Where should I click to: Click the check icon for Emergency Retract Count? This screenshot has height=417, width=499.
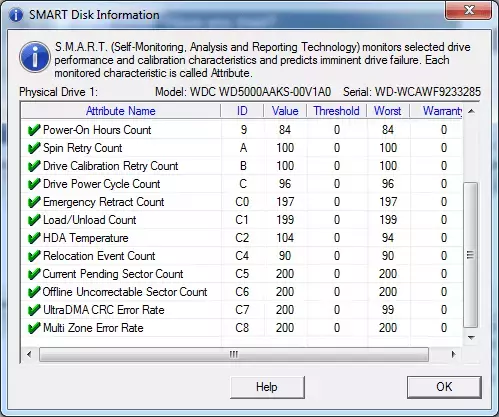click(34, 202)
